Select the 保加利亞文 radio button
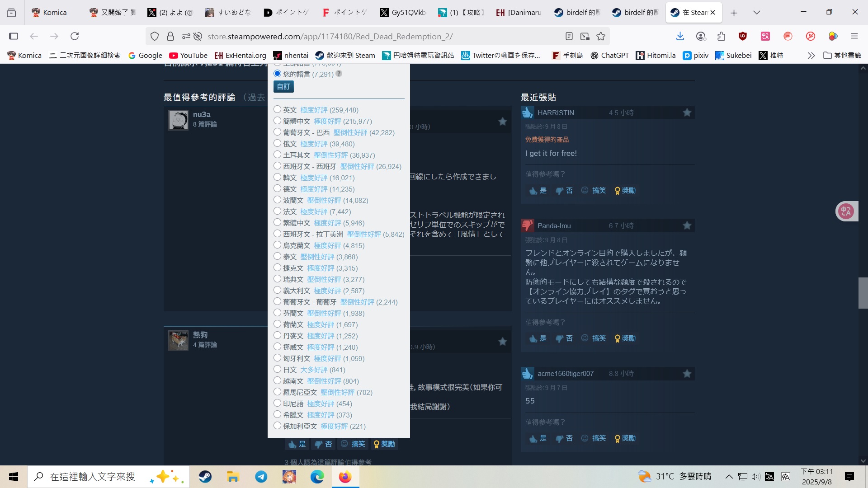Image resolution: width=868 pixels, height=488 pixels. click(277, 426)
